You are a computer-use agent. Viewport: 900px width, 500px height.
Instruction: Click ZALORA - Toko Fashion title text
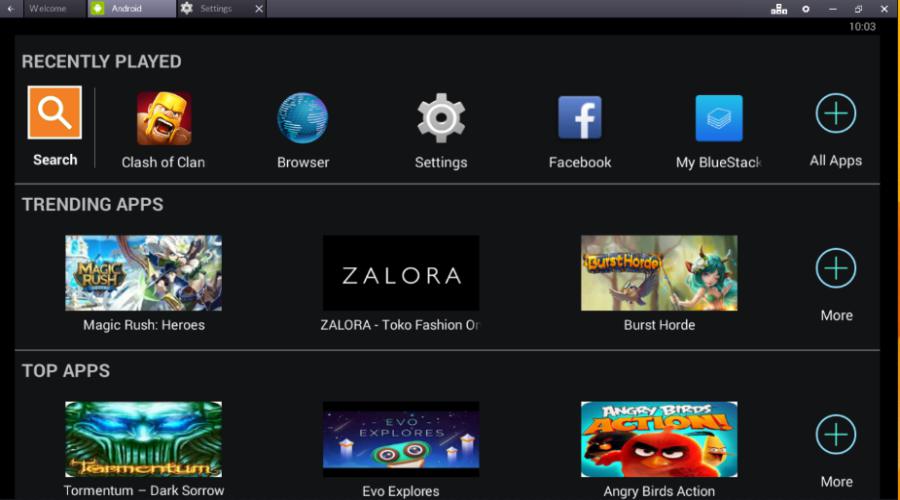tap(399, 325)
